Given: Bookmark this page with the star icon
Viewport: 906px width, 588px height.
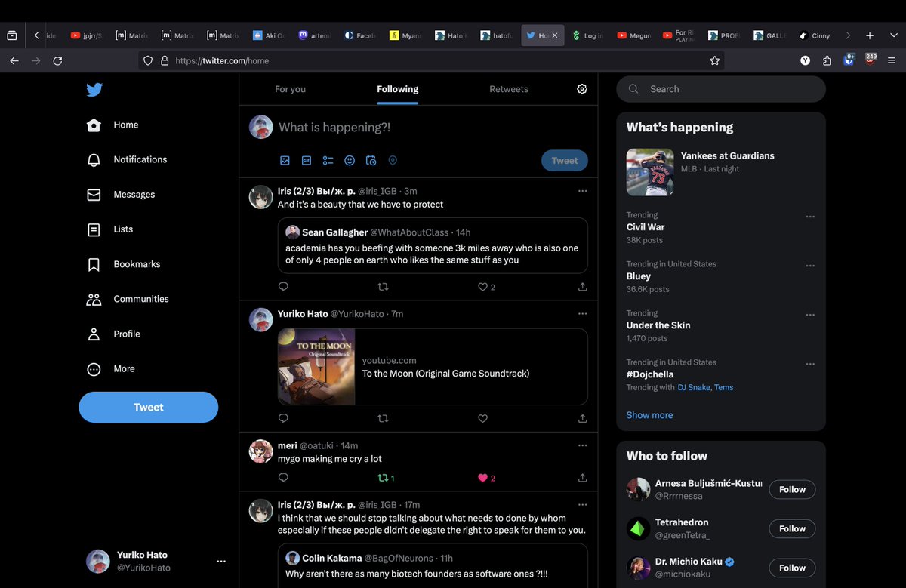Looking at the screenshot, I should click(715, 60).
